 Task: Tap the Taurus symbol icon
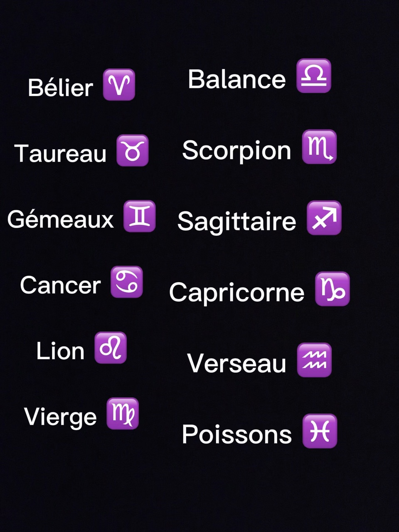click(x=133, y=150)
